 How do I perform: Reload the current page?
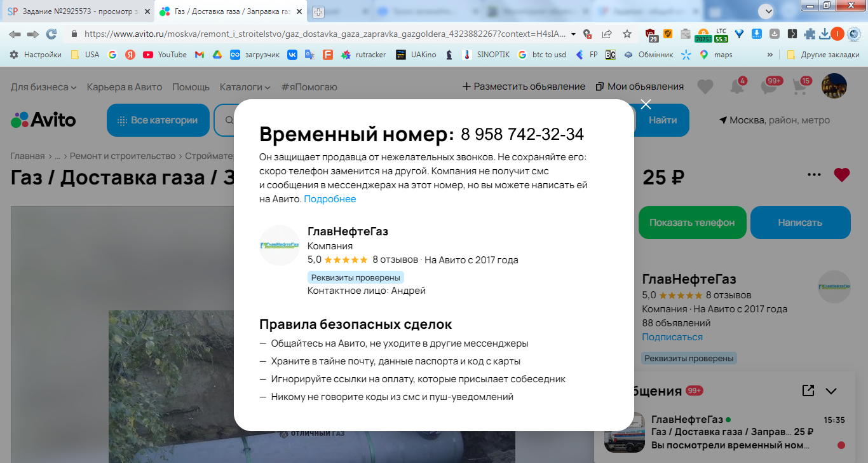tap(51, 34)
